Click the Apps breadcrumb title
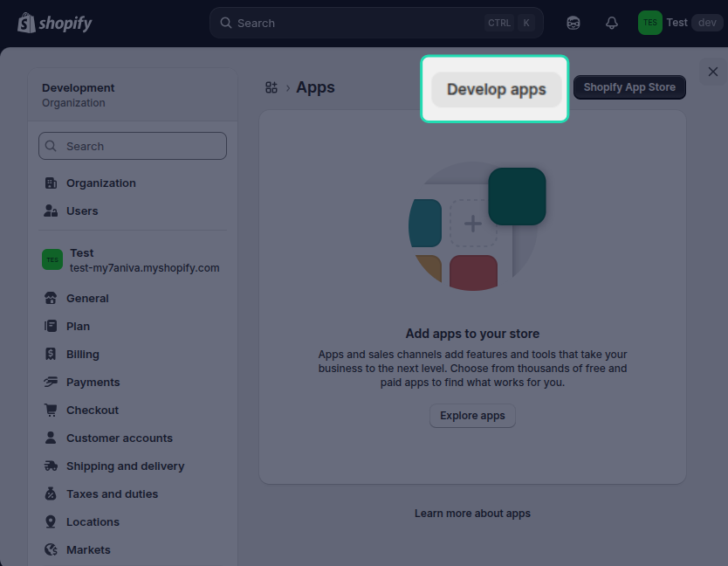 tap(315, 87)
